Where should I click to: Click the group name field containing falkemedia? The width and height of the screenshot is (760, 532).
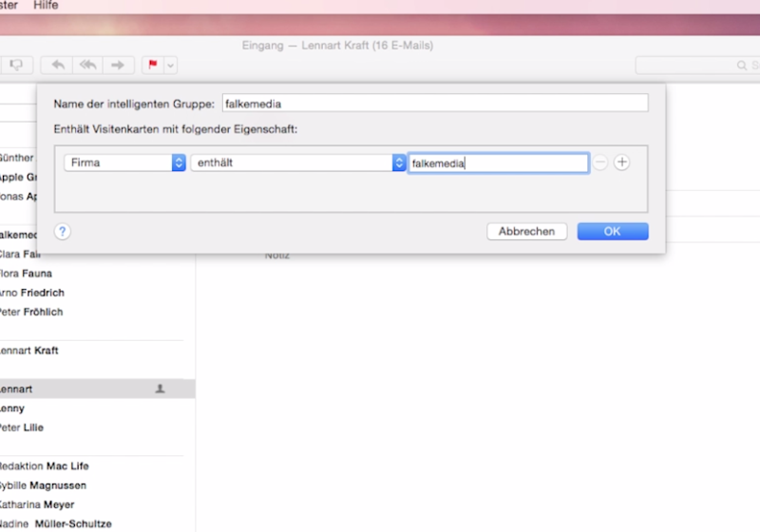434,103
